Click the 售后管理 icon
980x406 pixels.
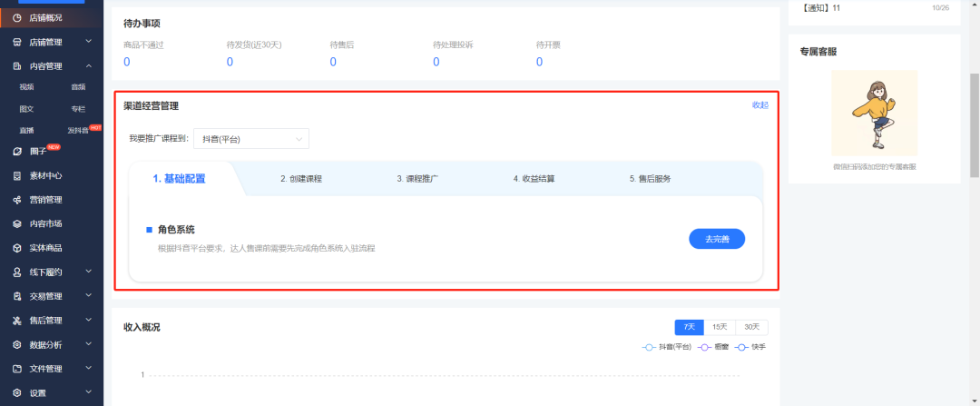pos(17,321)
